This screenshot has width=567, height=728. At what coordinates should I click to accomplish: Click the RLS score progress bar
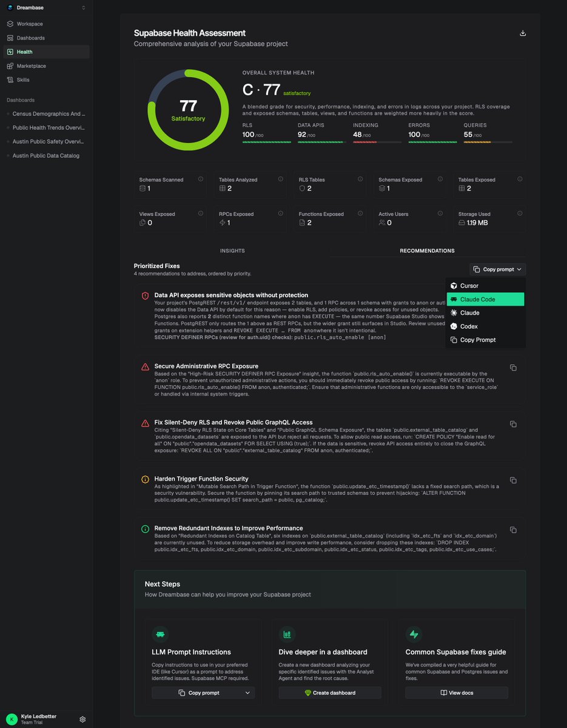coord(267,142)
